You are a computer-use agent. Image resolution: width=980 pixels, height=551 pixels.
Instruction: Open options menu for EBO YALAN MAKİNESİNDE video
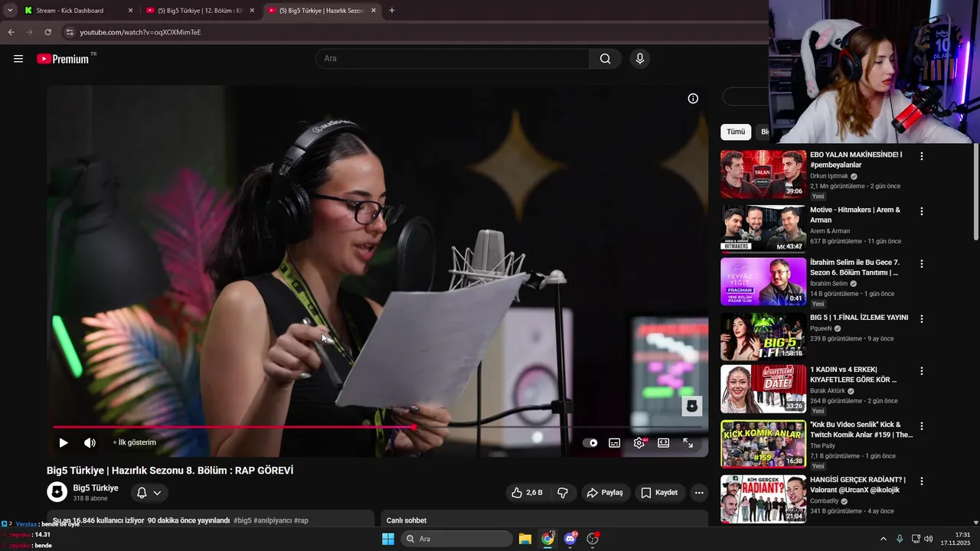click(x=922, y=156)
